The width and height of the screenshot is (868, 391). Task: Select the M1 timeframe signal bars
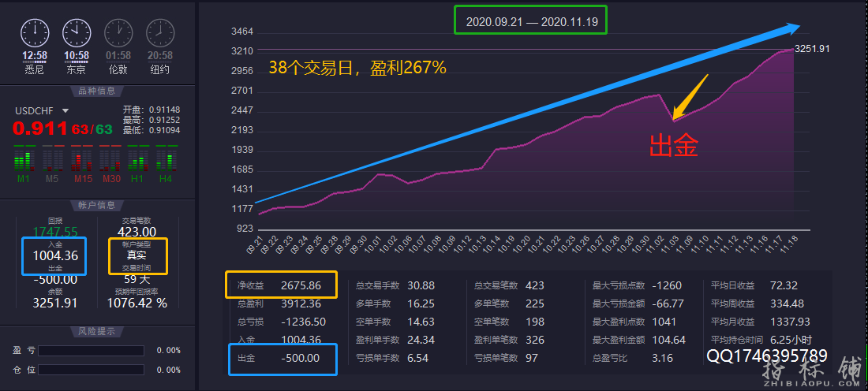point(24,162)
